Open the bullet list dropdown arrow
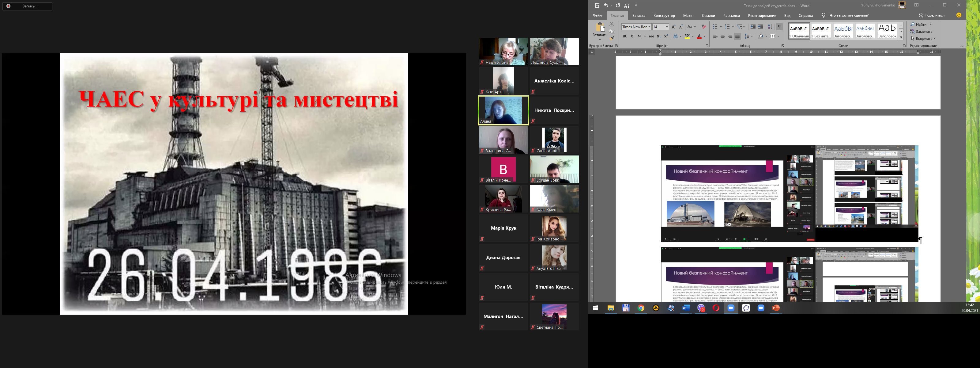 click(x=721, y=27)
